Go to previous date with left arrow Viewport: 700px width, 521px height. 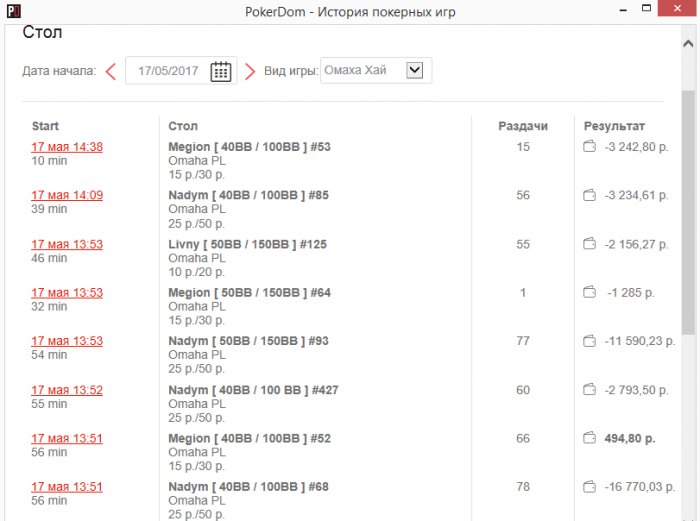coord(111,71)
